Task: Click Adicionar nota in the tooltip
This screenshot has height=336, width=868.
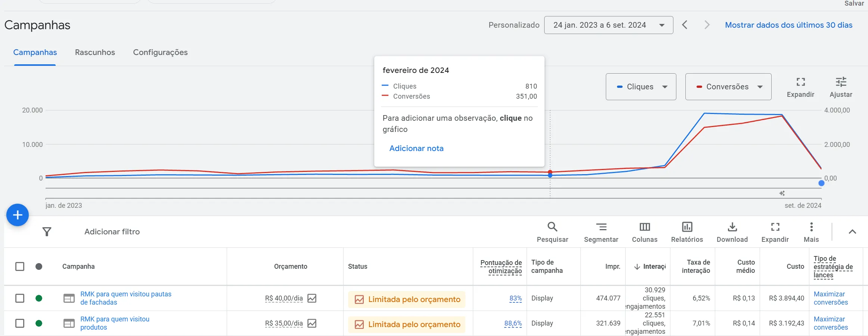Action: point(416,148)
